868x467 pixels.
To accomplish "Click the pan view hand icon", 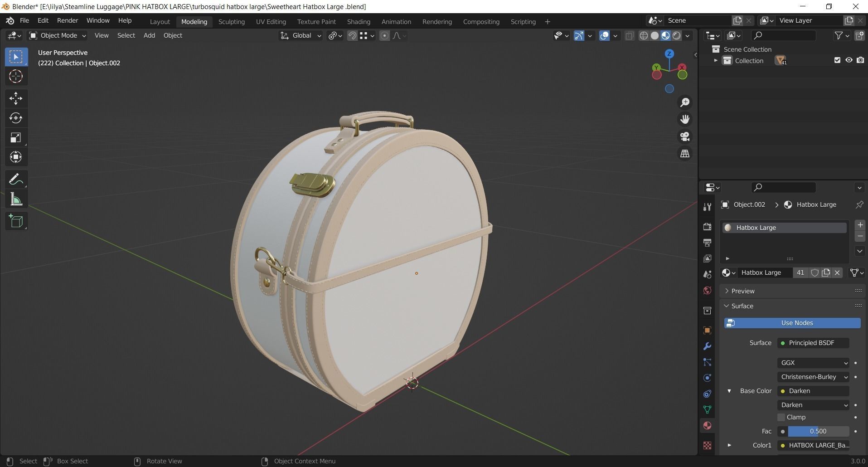I will pos(685,119).
